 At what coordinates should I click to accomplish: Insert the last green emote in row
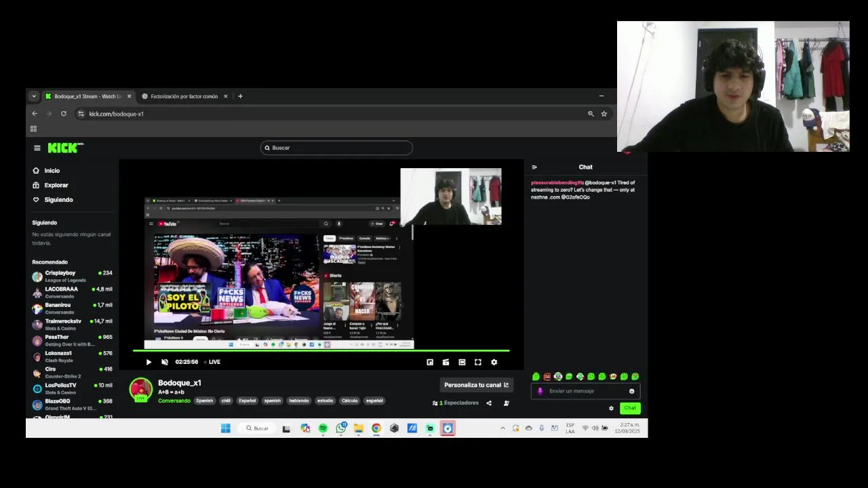click(x=635, y=376)
